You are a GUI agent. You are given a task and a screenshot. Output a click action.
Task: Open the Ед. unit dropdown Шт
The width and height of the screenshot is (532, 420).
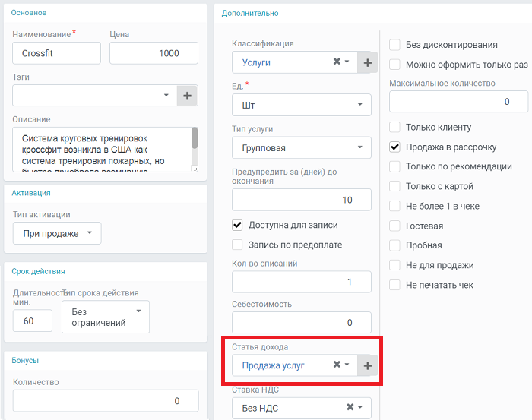302,105
